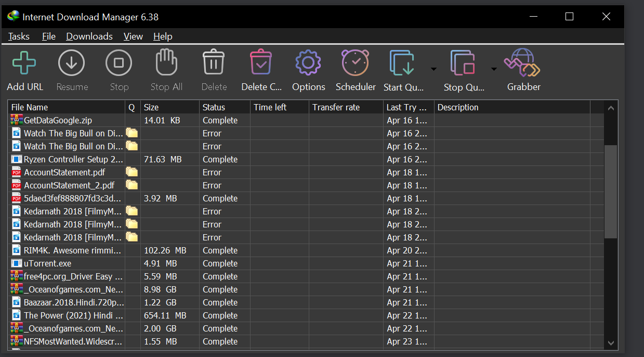Click the queue folder icon of AccountStatement.pdf

(132, 172)
